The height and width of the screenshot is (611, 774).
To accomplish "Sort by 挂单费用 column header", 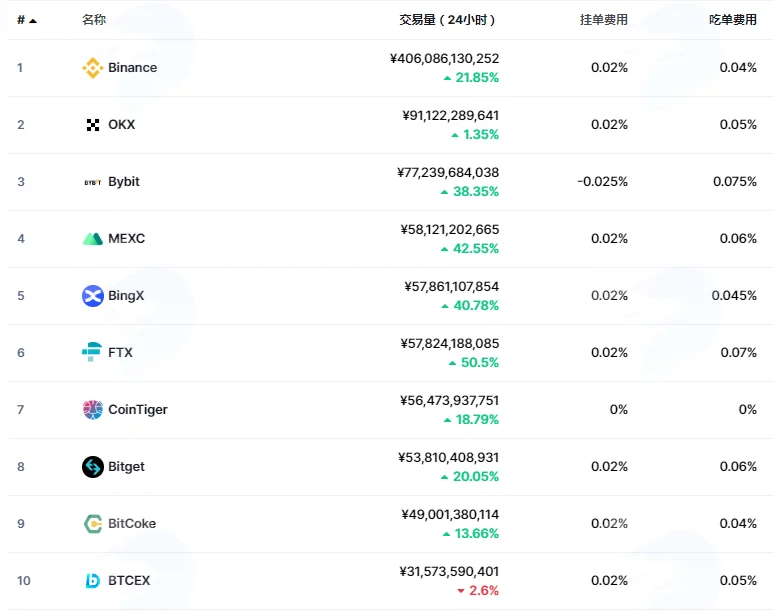I will [x=604, y=20].
